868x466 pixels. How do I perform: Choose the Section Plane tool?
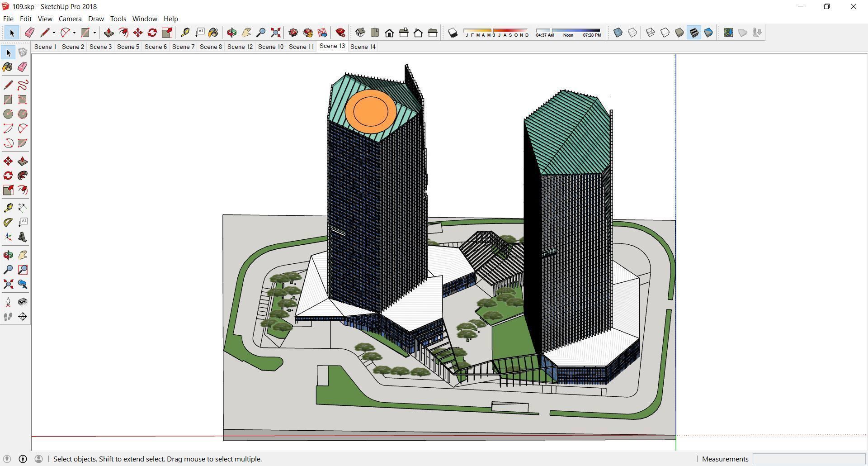click(23, 317)
